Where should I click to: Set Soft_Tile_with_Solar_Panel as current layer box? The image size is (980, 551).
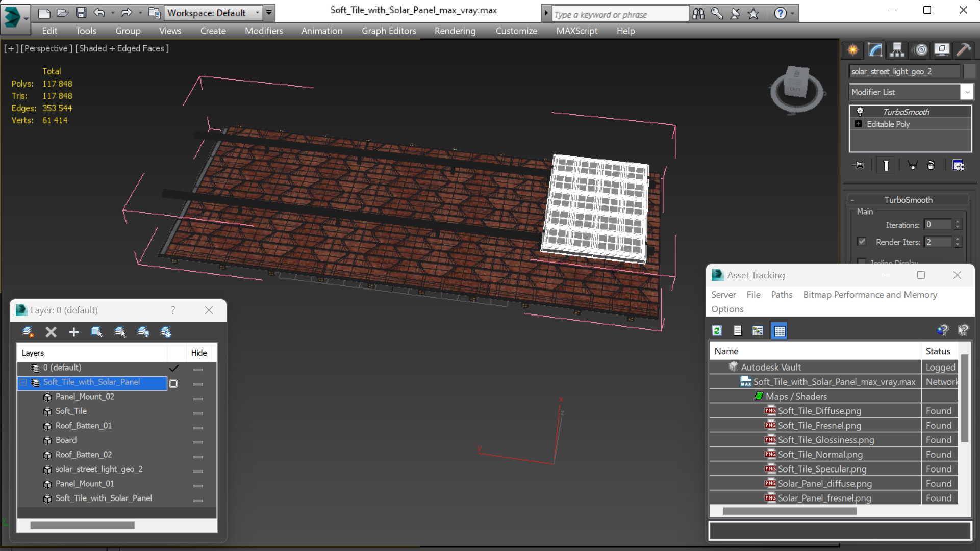[173, 383]
